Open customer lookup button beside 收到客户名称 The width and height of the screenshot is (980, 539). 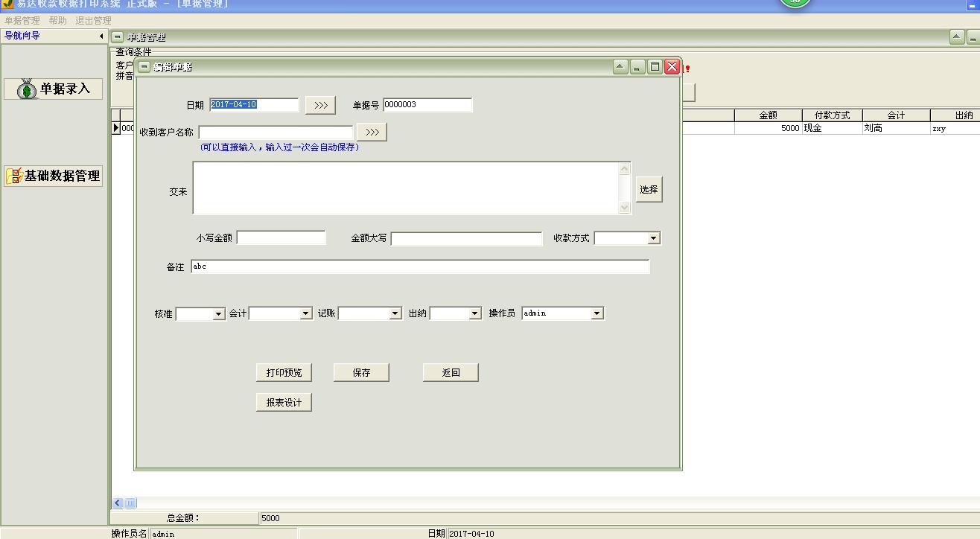pyautogui.click(x=372, y=132)
